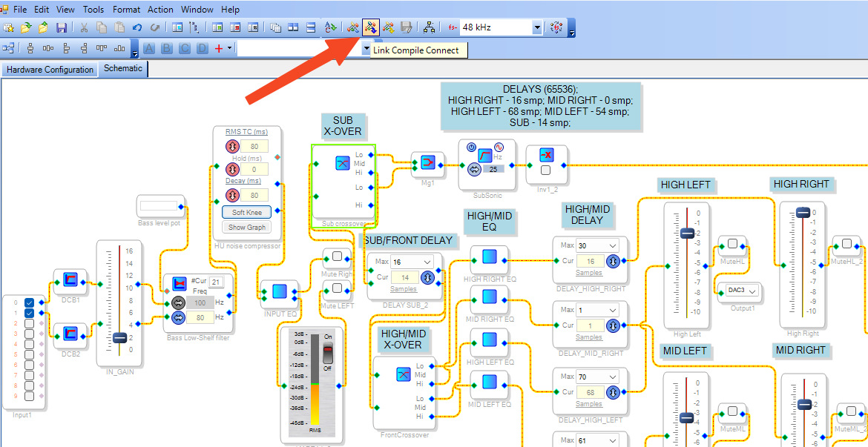Screen dimensions: 868x447
Task: Click the red plus add icon
Action: click(x=219, y=48)
